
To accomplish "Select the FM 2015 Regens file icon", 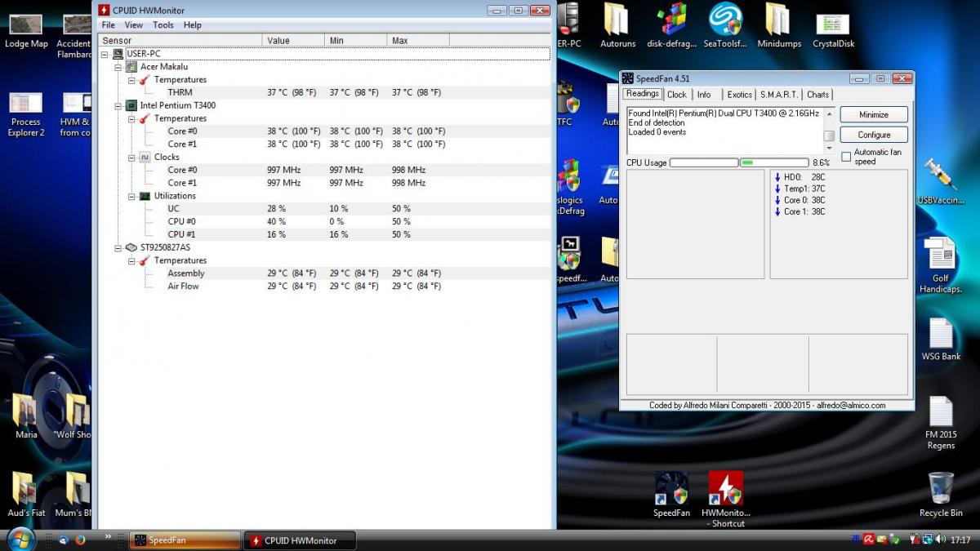I will pyautogui.click(x=941, y=423).
